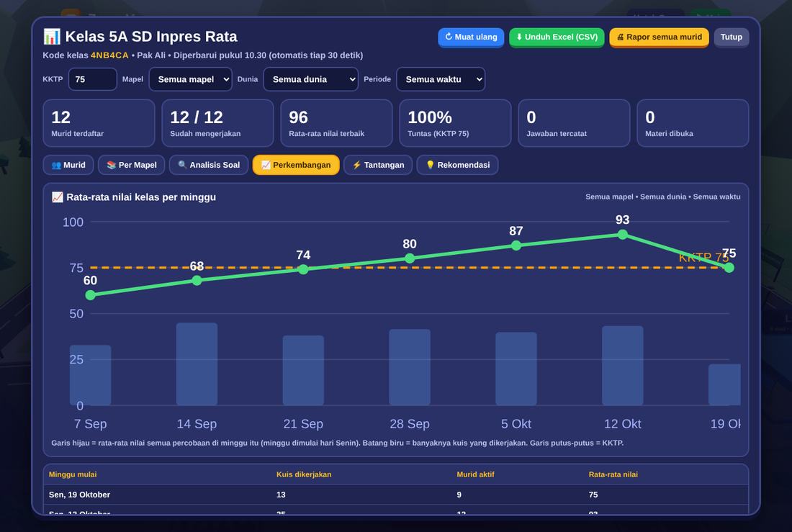Click the Tuntas (KKTP 75) card
This screenshot has height=532, width=792.
[455, 123]
